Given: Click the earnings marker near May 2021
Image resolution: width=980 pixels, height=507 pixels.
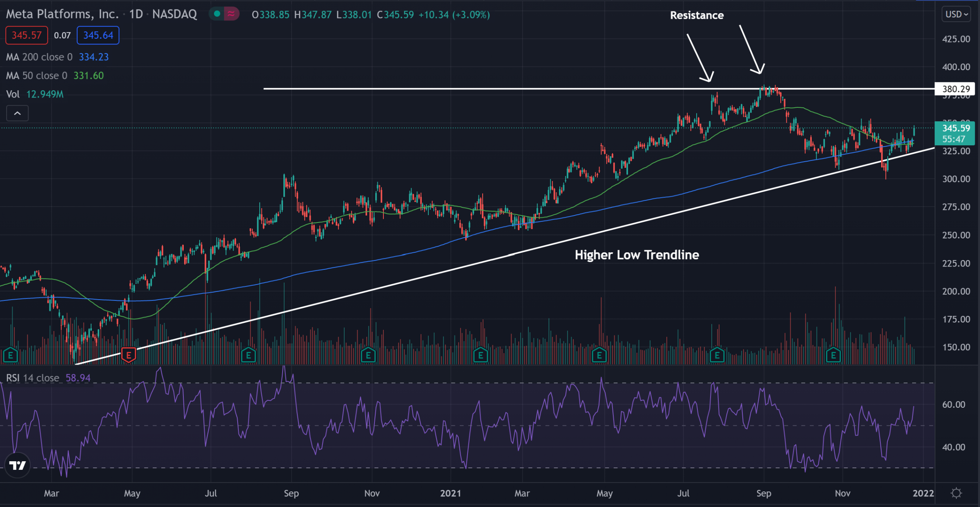Looking at the screenshot, I should tap(599, 355).
